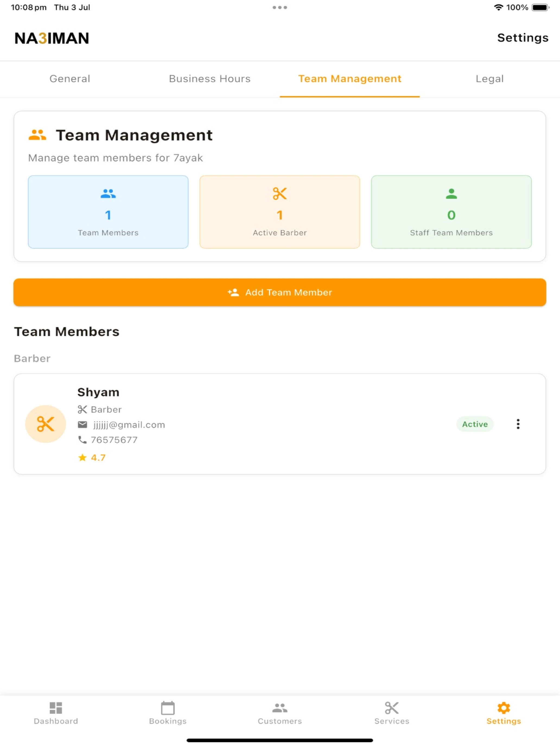Click 'Manage team members for 7ayak' text
This screenshot has height=747, width=560.
115,158
